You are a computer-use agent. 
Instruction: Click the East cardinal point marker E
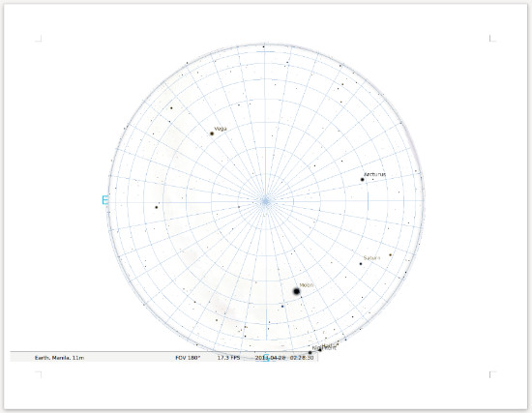pyautogui.click(x=105, y=200)
